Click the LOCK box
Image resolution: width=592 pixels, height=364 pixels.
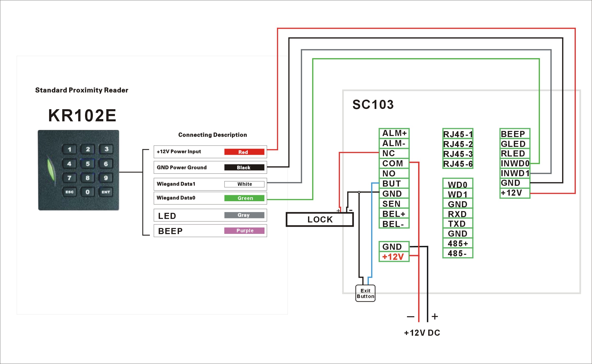click(x=320, y=219)
